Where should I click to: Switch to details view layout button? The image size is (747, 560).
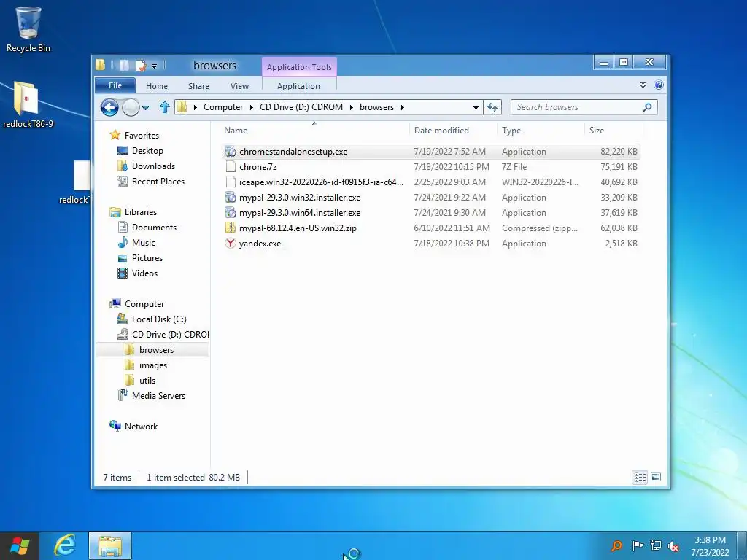[640, 477]
